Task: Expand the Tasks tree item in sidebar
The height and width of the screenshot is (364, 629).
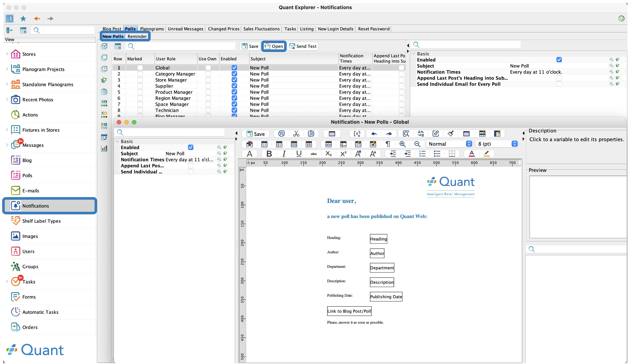Action: pos(7,281)
